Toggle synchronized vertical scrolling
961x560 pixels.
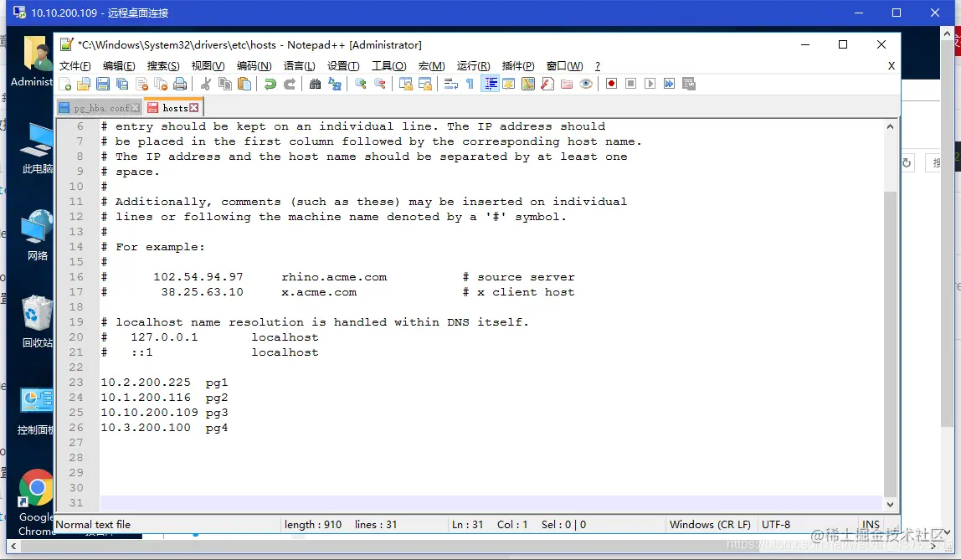[x=406, y=84]
